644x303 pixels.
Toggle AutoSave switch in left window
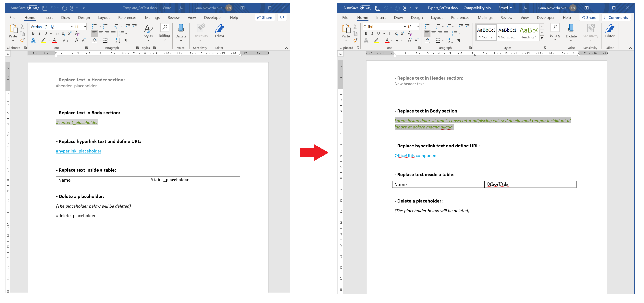[33, 8]
